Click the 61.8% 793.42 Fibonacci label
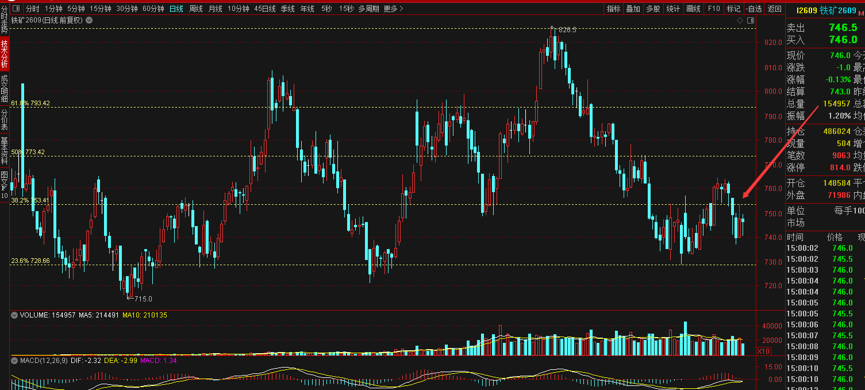This screenshot has height=390, width=865. click(x=31, y=103)
